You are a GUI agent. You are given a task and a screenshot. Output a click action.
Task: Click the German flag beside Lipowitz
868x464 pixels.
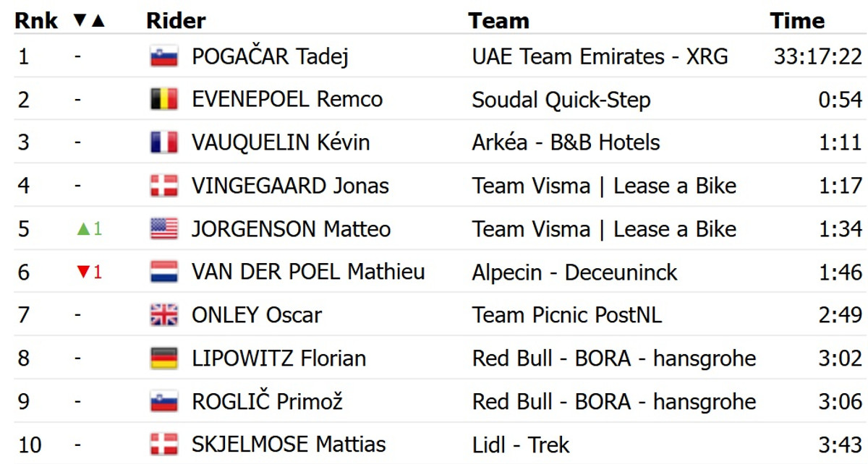pos(164,358)
